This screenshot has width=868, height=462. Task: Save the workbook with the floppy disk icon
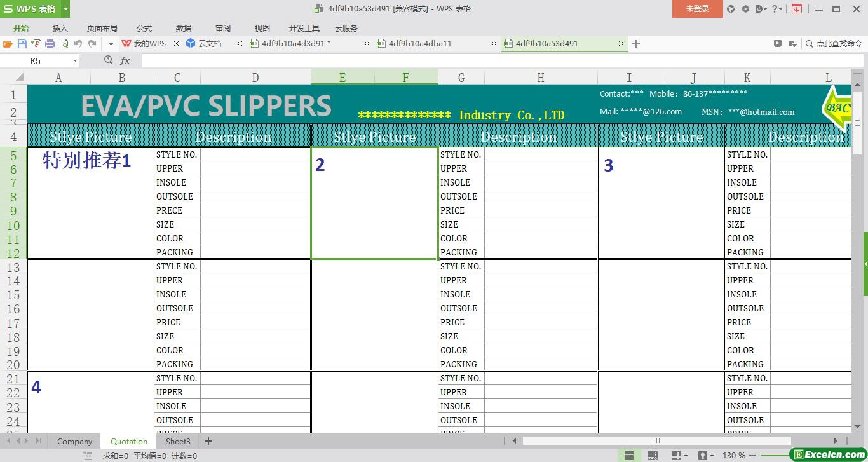coord(22,44)
